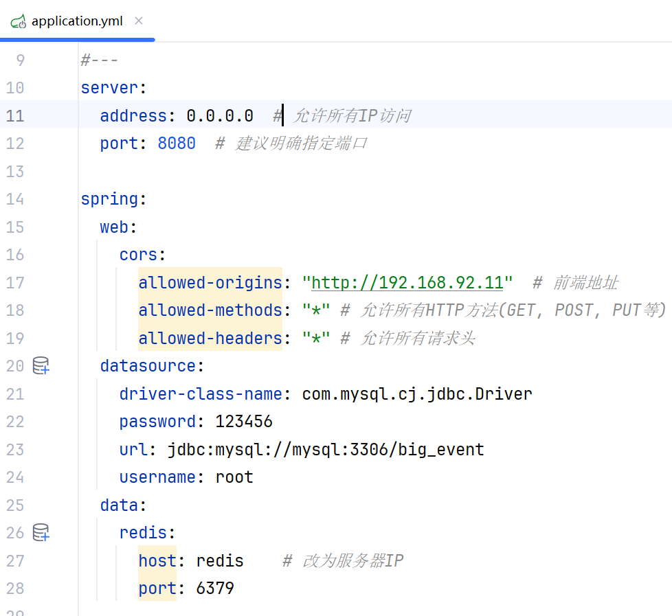
Task: Click the 'port' key on line 12
Action: (x=119, y=144)
